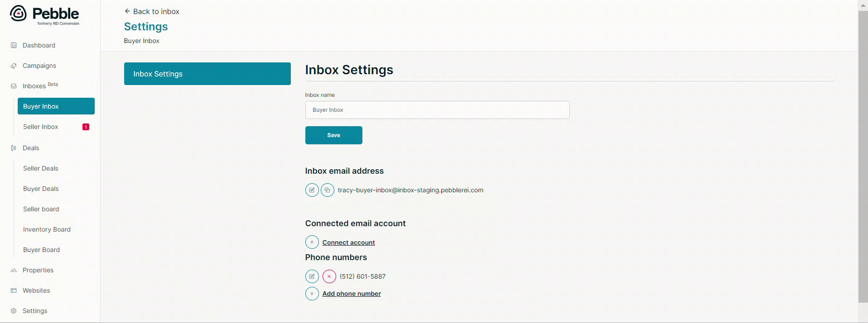Click the scrollbar up arrow

click(x=863, y=5)
